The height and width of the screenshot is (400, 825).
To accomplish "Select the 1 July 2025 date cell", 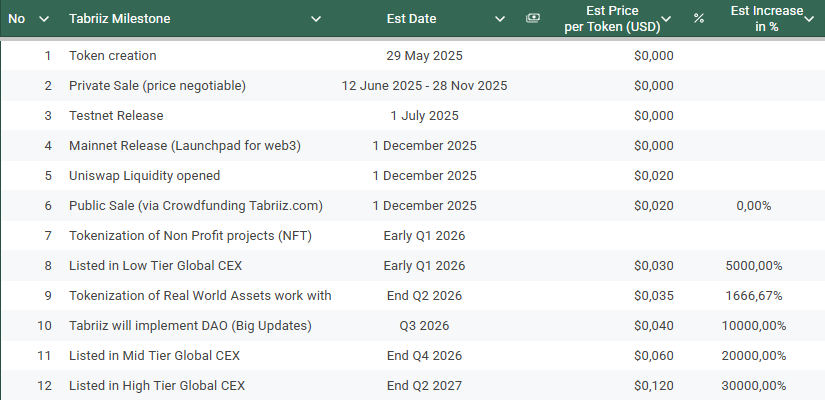I will [x=425, y=116].
